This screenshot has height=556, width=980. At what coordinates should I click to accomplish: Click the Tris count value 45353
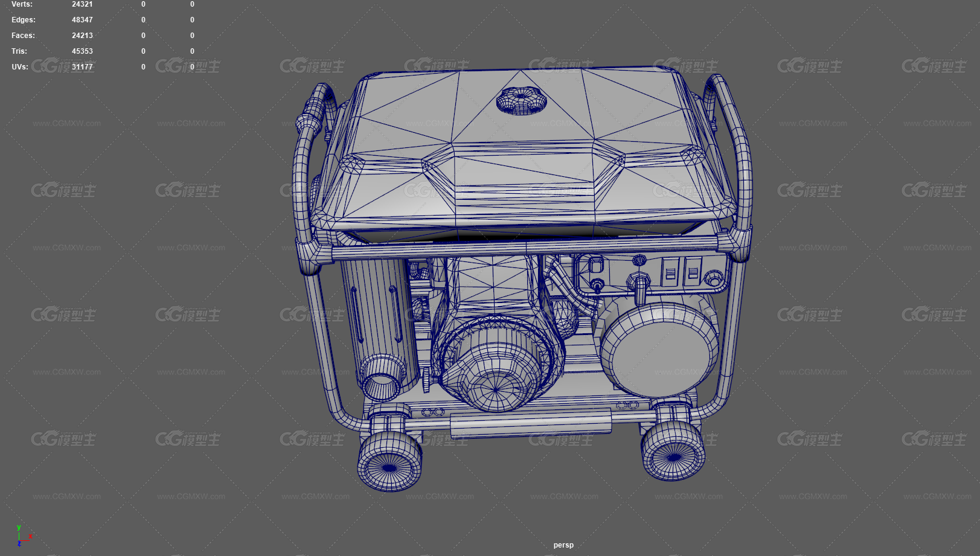[x=82, y=51]
